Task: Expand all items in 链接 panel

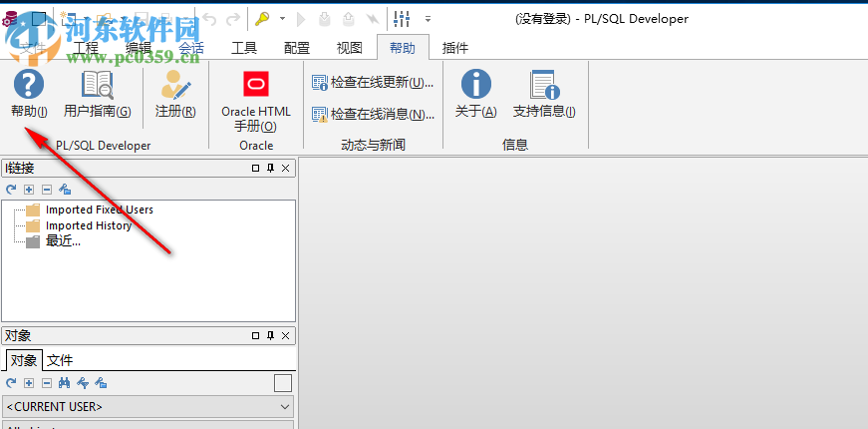Action: pos(29,190)
